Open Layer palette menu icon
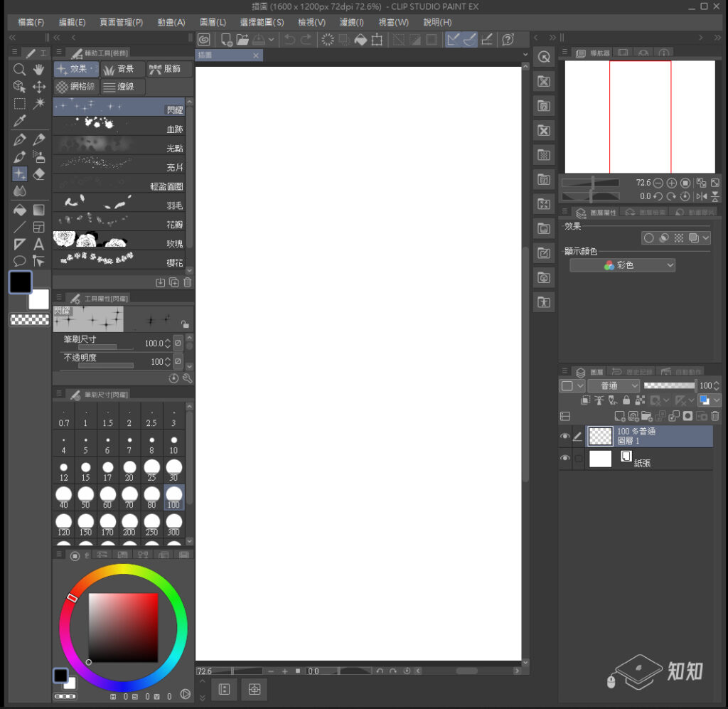This screenshot has width=728, height=709. [565, 371]
